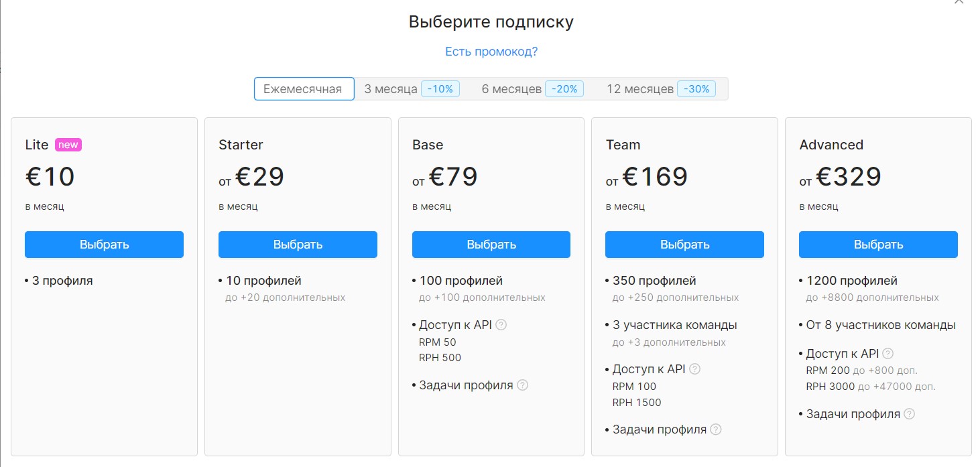Switch to the 3 months billing period
The height and width of the screenshot is (467, 980).
[x=412, y=89]
